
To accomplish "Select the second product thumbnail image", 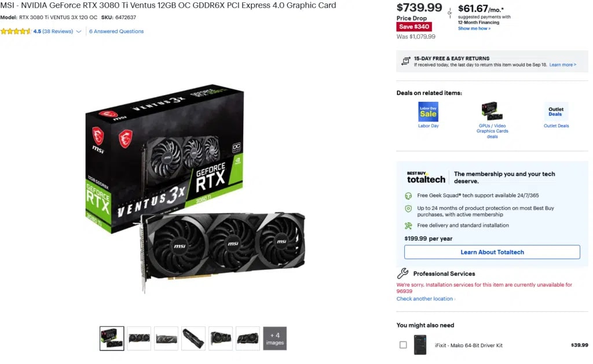I will pos(139,339).
